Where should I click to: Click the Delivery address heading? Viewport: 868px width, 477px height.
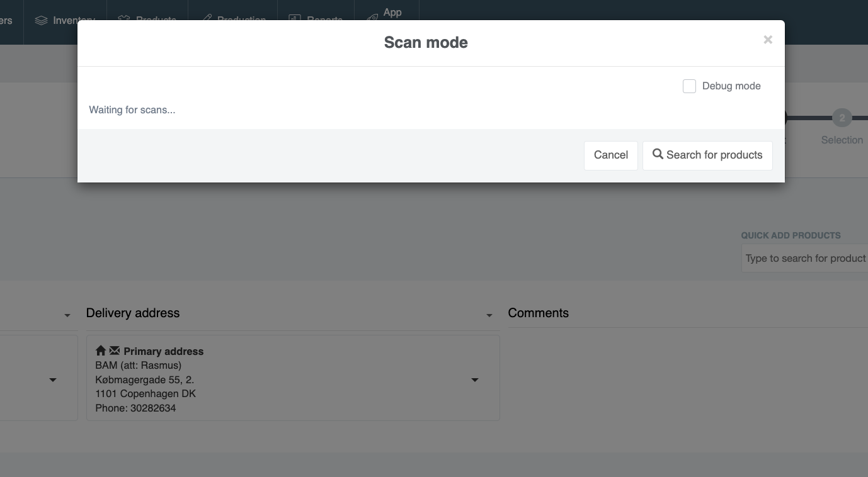(133, 313)
